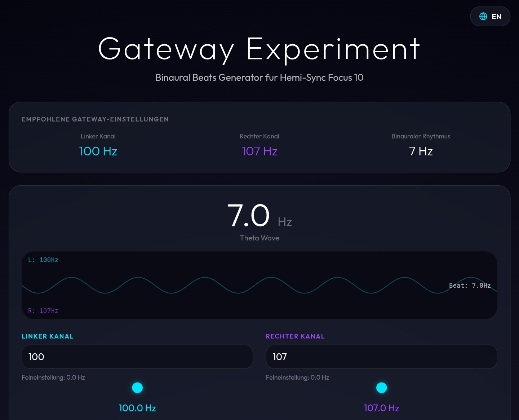
Task: Click the globe language icon
Action: pyautogui.click(x=483, y=16)
